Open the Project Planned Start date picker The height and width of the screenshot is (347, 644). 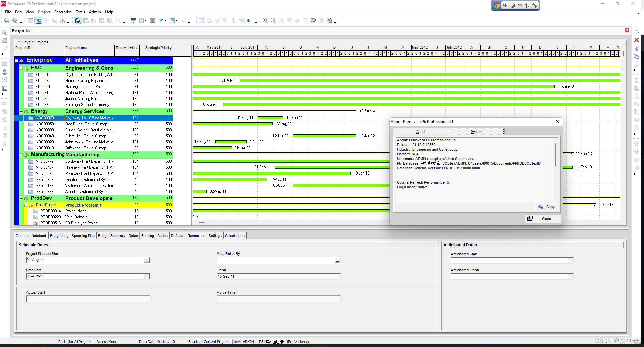146,260
